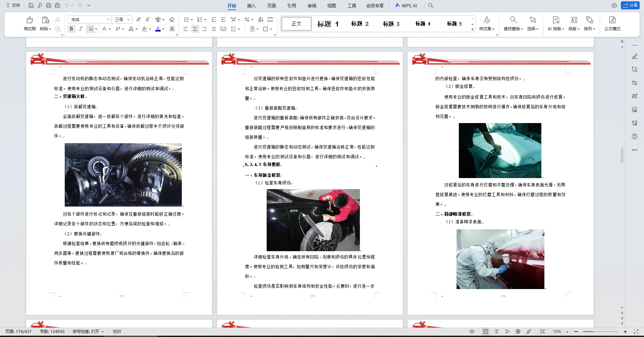Open the 公文模式 official document mode
The height and width of the screenshot is (337, 644).
[x=612, y=24]
